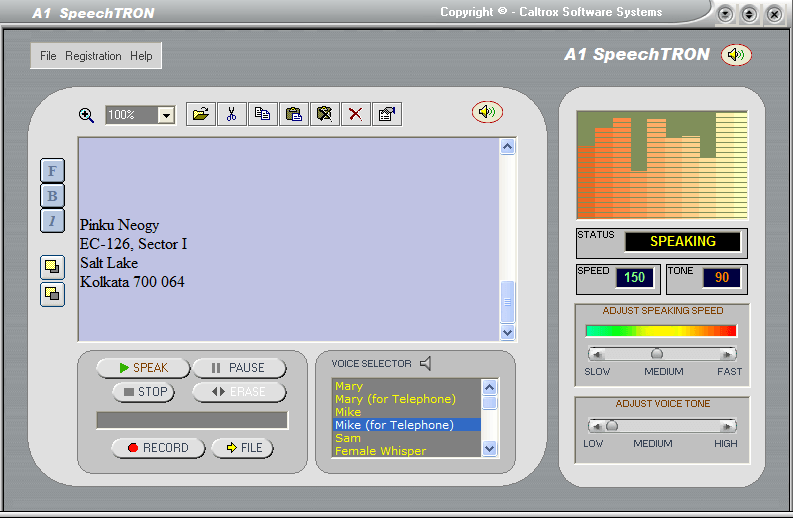Click the text area scrollbar thumb

[507, 302]
